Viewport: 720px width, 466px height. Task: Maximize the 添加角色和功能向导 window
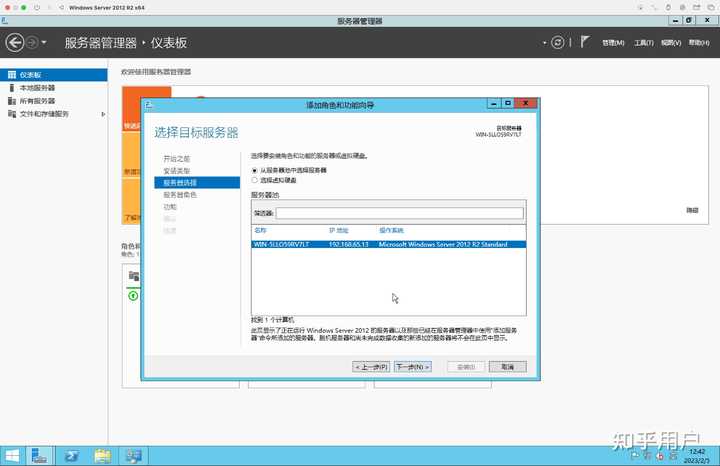(507, 104)
